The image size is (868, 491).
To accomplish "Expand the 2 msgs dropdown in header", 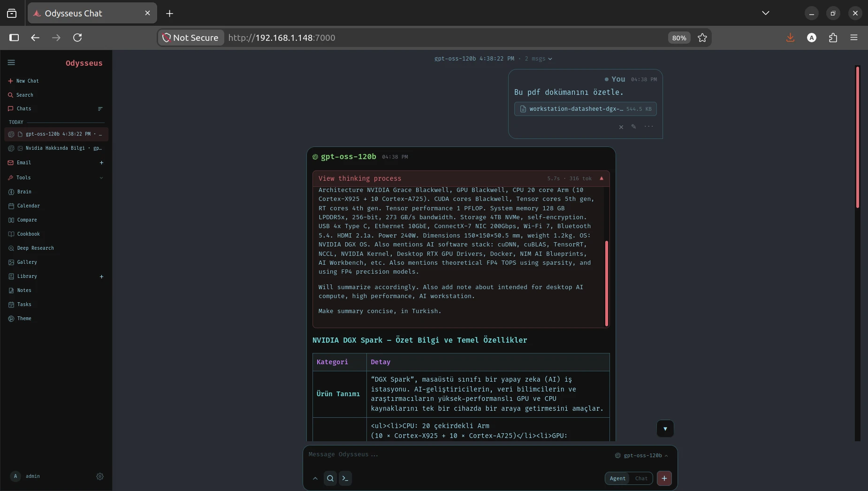I will [x=538, y=59].
